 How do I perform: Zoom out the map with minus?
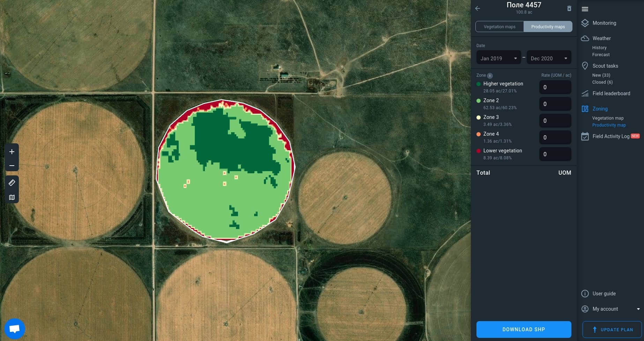12,166
